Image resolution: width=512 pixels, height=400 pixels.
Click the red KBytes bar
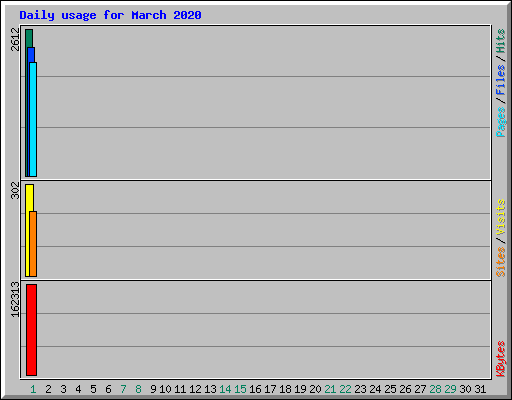[x=31, y=330]
